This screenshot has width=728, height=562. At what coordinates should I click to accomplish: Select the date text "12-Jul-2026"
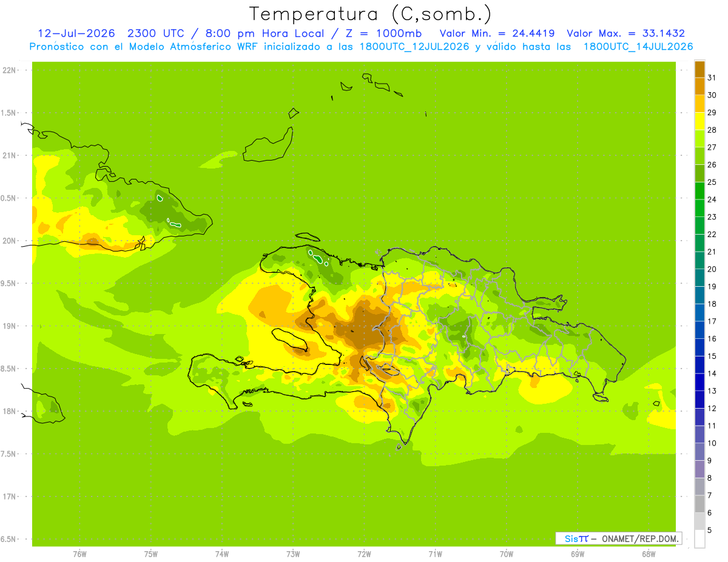coord(76,33)
